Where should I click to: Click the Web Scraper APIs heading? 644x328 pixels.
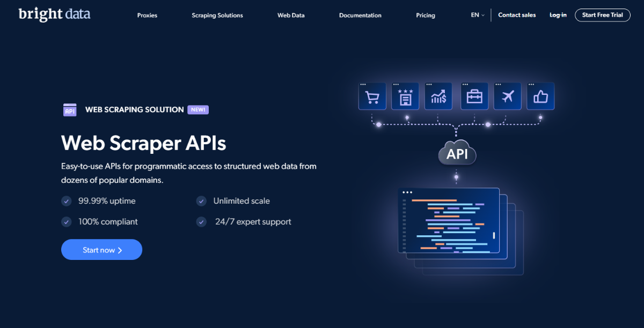pos(143,143)
